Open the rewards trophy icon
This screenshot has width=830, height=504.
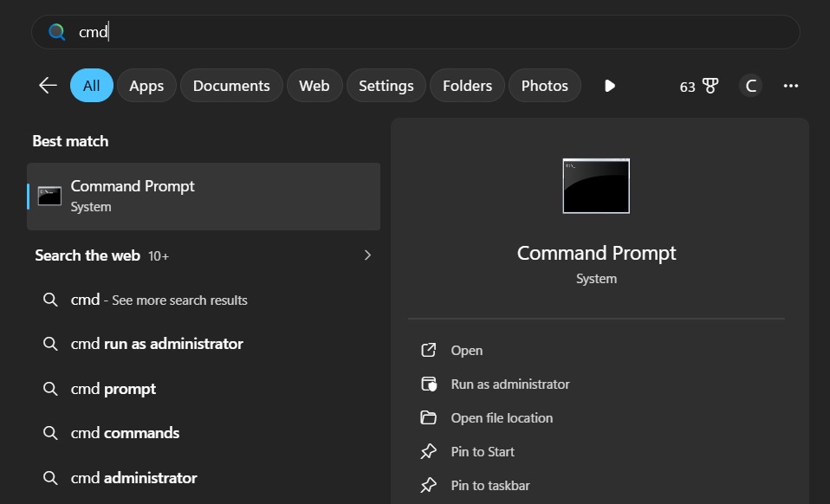tap(710, 86)
